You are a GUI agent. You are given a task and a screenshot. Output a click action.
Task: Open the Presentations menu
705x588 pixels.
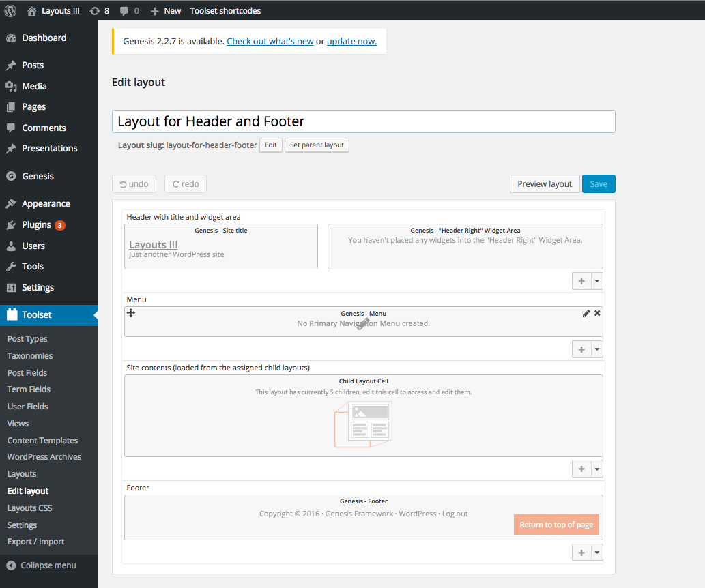coord(49,148)
